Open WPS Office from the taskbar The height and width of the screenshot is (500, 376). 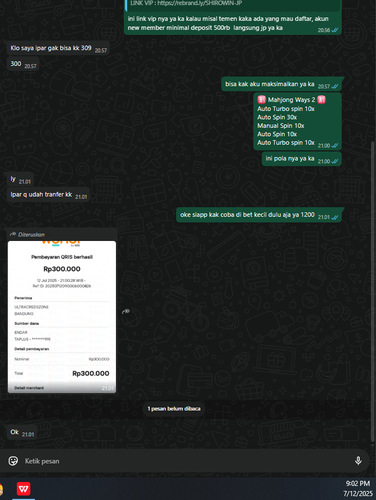[23, 489]
